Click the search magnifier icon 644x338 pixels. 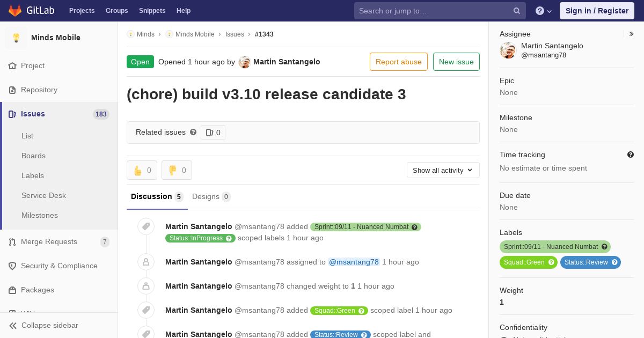(517, 11)
